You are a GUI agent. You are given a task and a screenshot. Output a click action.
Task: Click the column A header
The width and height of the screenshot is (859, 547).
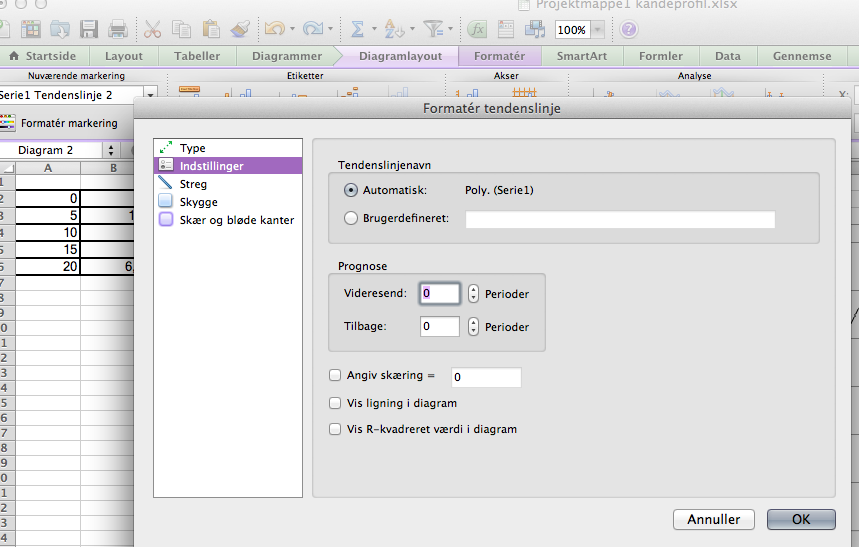pos(48,168)
